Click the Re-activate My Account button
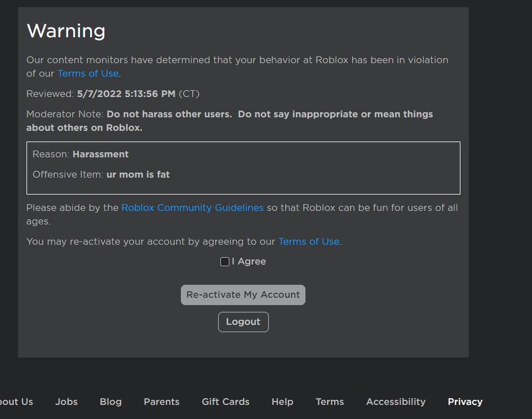The height and width of the screenshot is (419, 532). pyautogui.click(x=243, y=295)
